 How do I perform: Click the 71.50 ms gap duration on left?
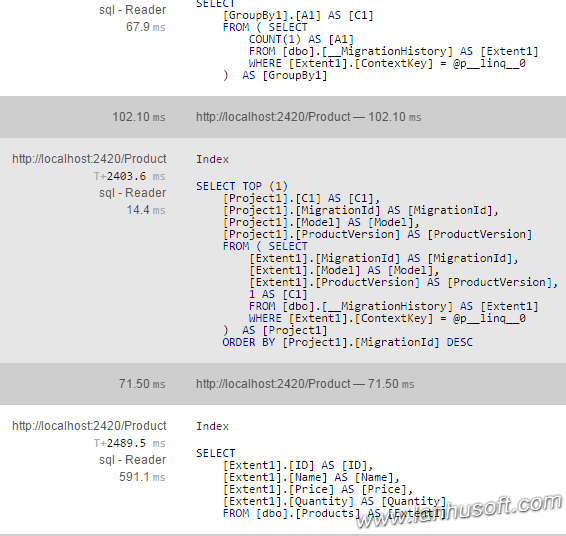(x=142, y=384)
